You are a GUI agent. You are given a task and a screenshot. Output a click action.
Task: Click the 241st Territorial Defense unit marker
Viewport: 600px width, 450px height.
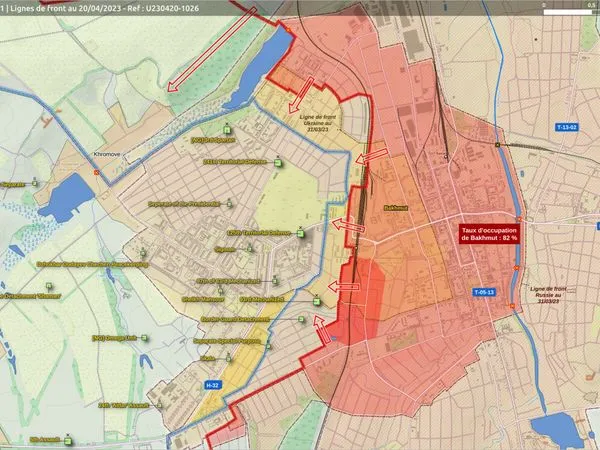278,163
